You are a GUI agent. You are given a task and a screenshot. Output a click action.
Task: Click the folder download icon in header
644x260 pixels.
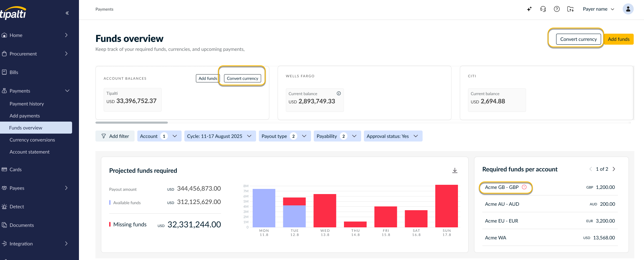pyautogui.click(x=571, y=9)
